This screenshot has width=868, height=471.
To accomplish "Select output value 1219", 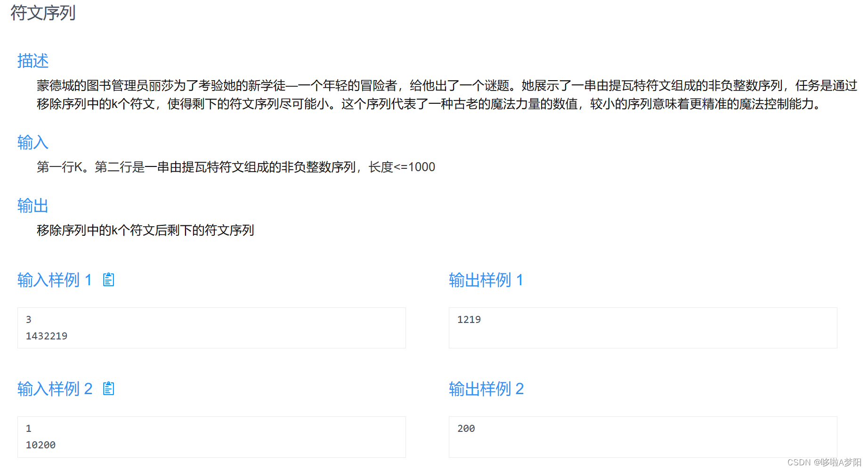I will 469,320.
